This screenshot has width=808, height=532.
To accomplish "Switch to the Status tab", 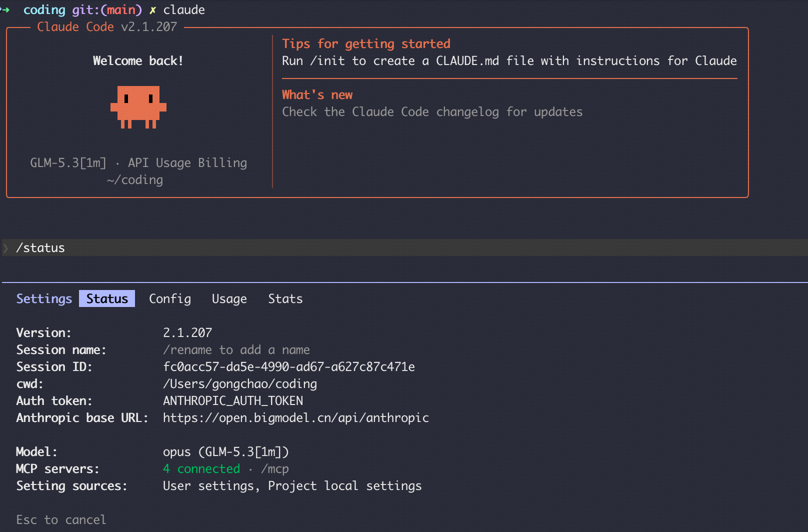I will (x=107, y=298).
